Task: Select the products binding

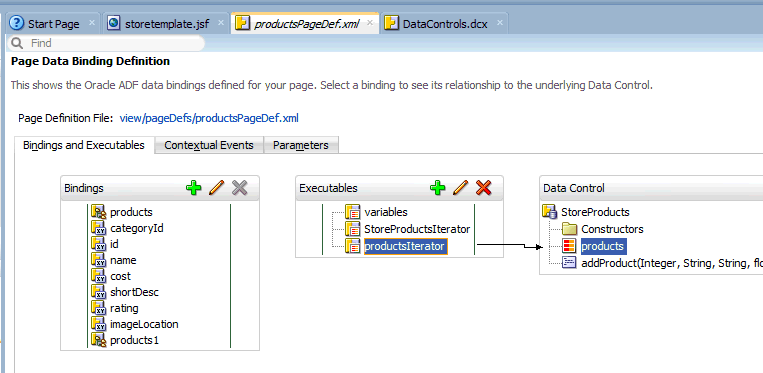Action: [x=131, y=212]
